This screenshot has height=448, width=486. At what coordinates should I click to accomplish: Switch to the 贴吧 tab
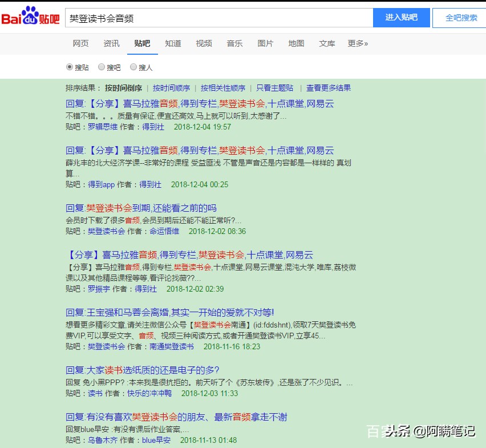click(x=141, y=43)
